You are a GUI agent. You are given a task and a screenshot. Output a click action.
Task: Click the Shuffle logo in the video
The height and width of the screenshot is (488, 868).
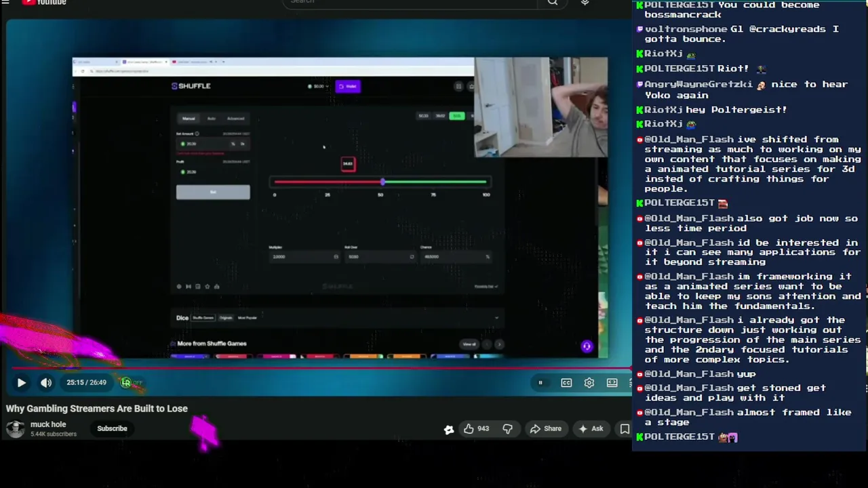coord(191,86)
